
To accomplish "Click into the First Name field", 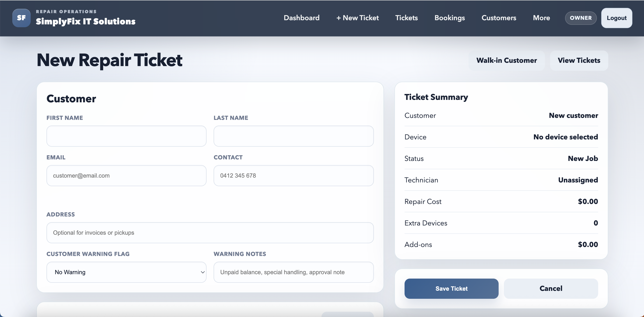I will coord(126,136).
